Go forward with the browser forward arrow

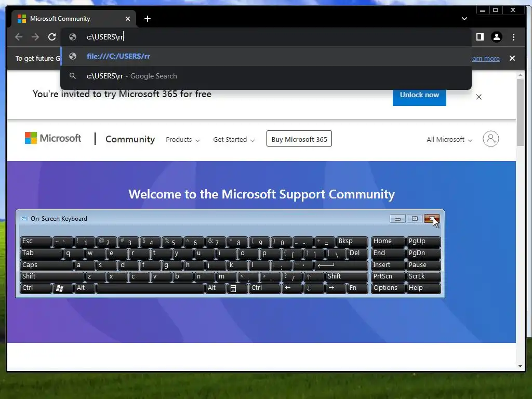pyautogui.click(x=35, y=37)
